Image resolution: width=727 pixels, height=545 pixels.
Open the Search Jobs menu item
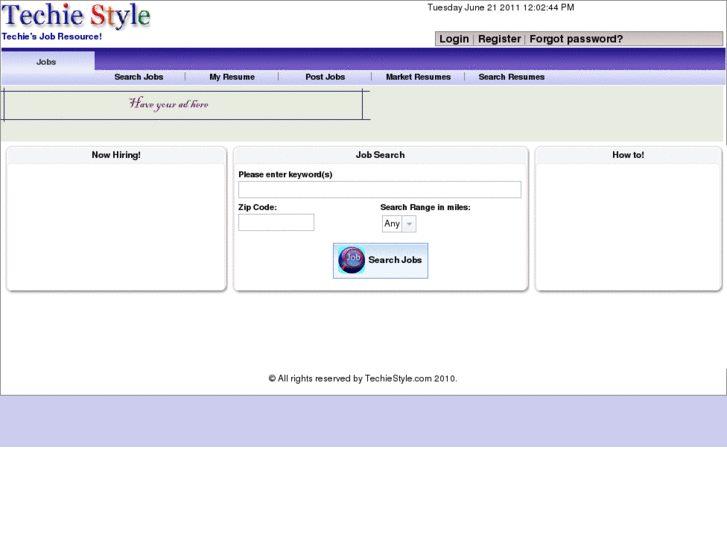139,77
